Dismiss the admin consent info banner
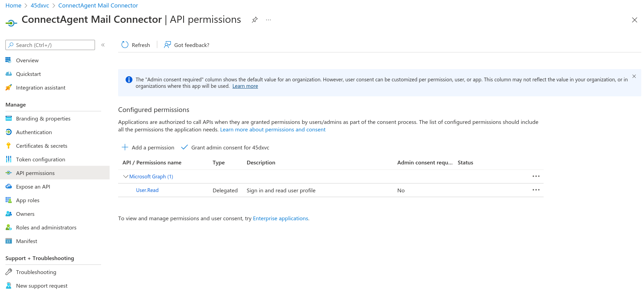This screenshot has height=305, width=644. [634, 76]
